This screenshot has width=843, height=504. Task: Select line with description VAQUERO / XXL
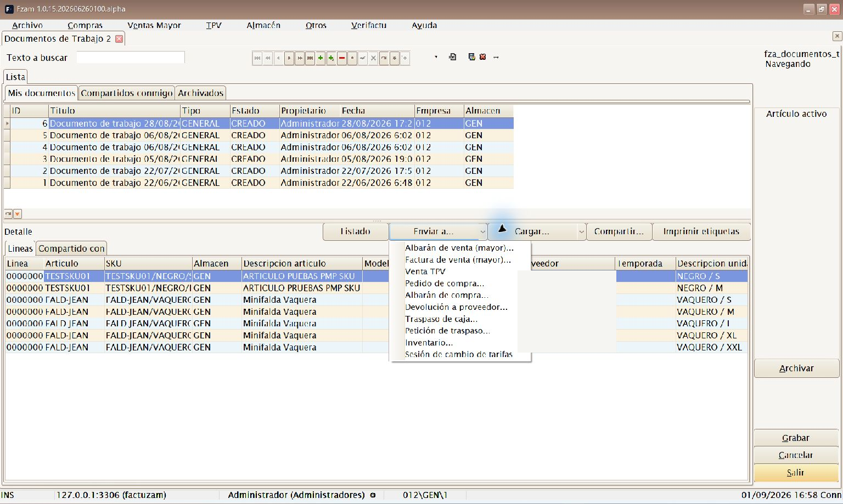(376, 347)
